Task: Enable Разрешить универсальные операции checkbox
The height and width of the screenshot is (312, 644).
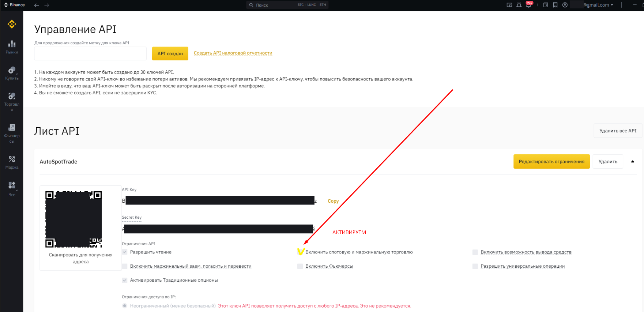Action: [475, 266]
